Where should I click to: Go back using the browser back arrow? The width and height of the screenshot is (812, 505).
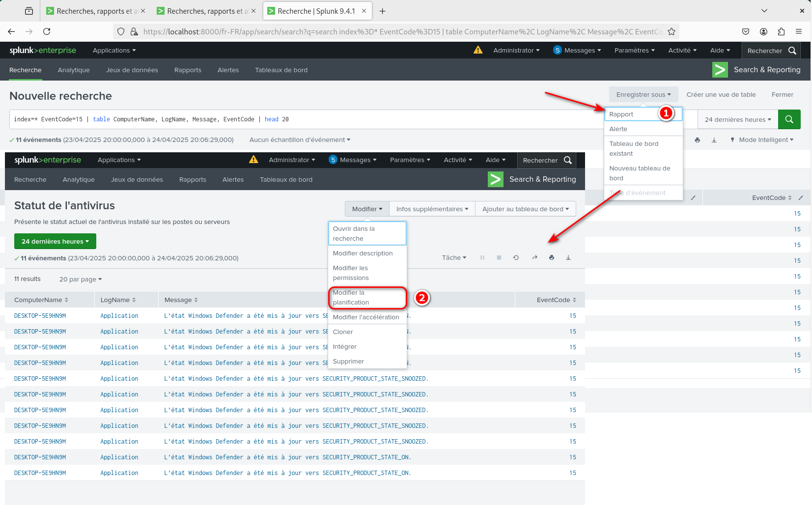coord(11,31)
